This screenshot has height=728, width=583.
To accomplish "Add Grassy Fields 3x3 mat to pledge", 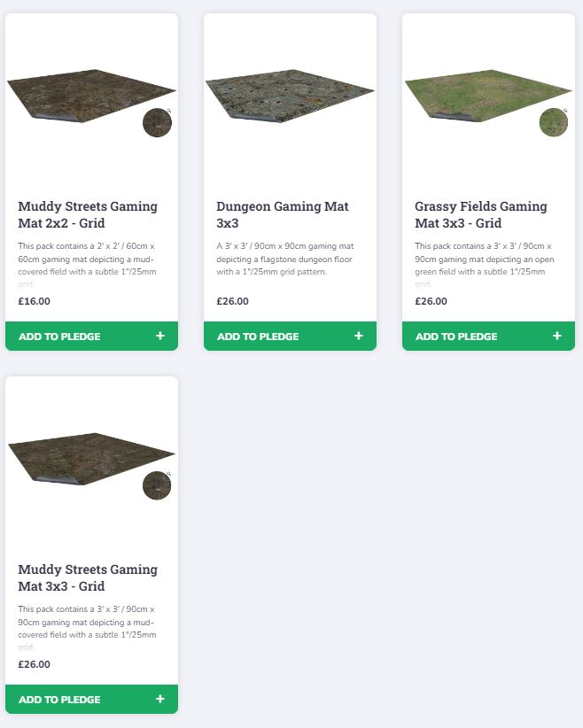I will coord(456,337).
